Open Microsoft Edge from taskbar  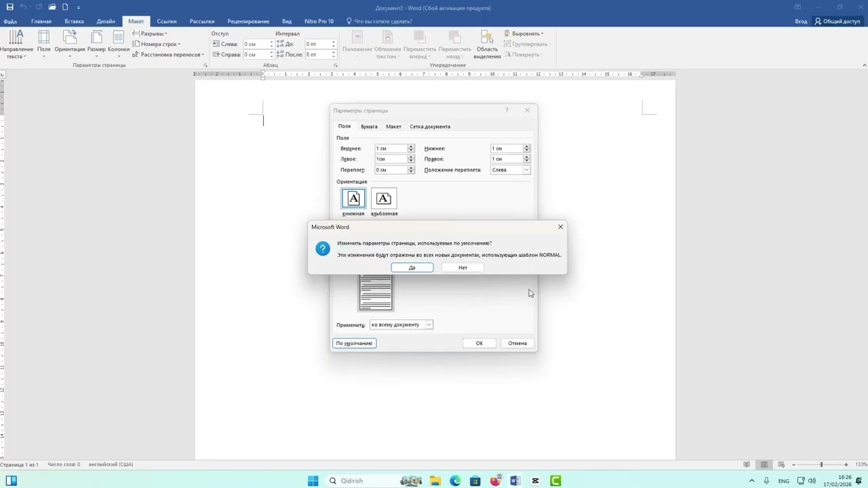[x=454, y=481]
